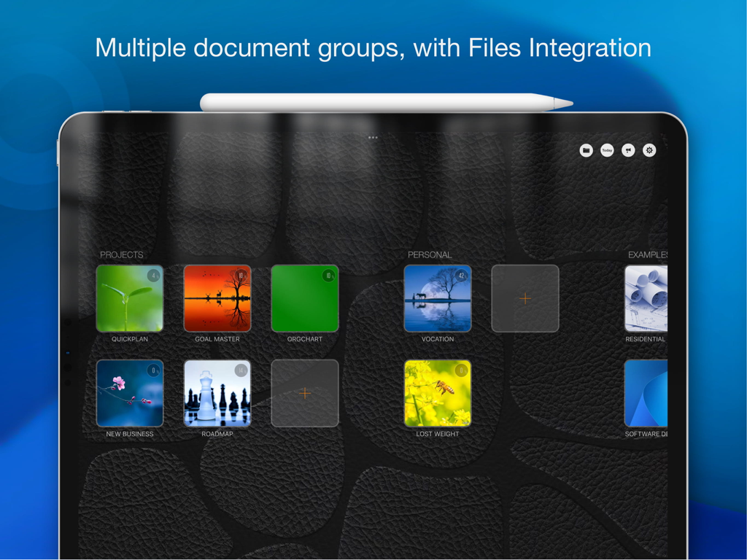This screenshot has width=747, height=560.
Task: Select the PERSONAL group header
Action: tap(430, 254)
